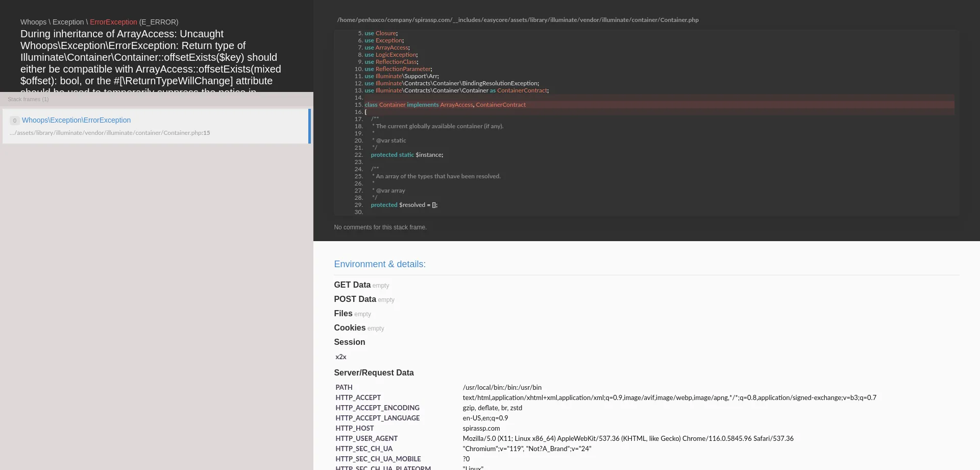This screenshot has width=980, height=470.
Task: Click the HTTP_ACCEPT row key
Action: (x=358, y=398)
